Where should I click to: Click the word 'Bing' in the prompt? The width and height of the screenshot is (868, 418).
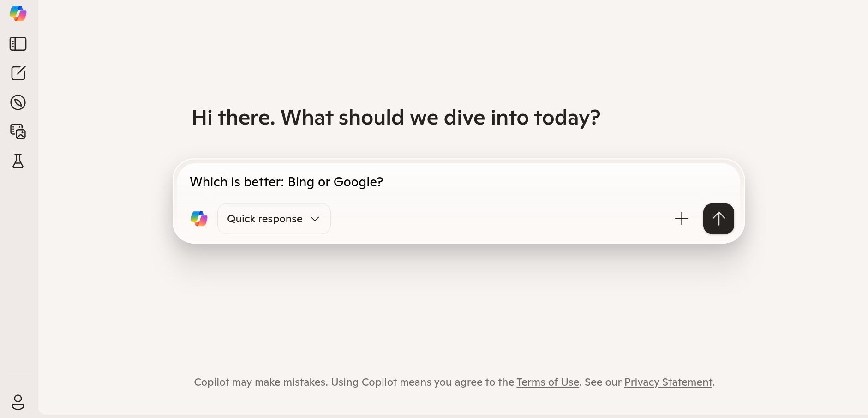(x=301, y=182)
